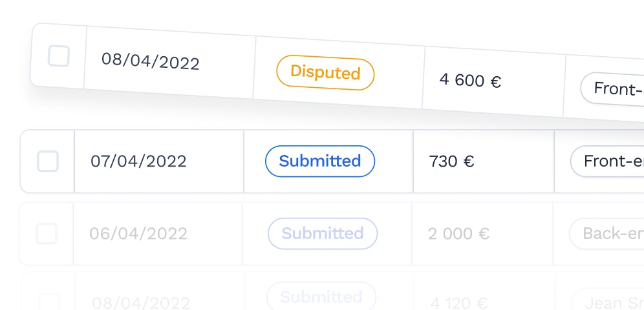Click the Submitted badge beside 4 120 €

tap(321, 296)
